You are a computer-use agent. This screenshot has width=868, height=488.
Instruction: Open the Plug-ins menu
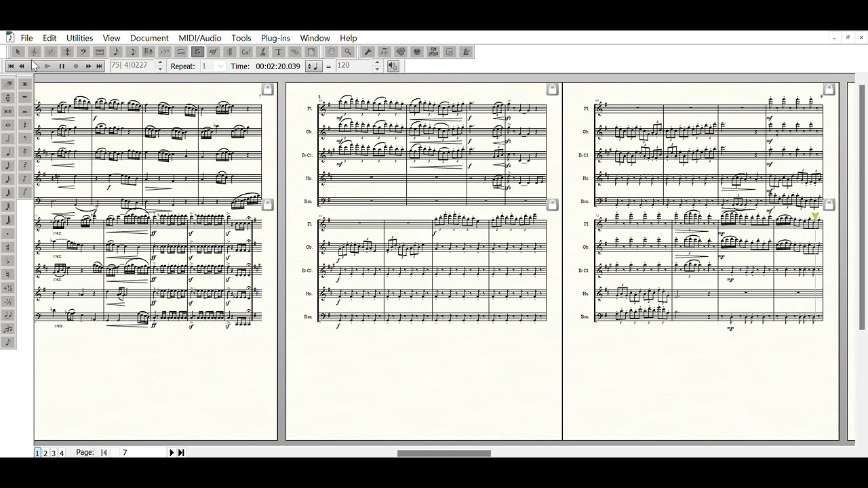[x=275, y=38]
